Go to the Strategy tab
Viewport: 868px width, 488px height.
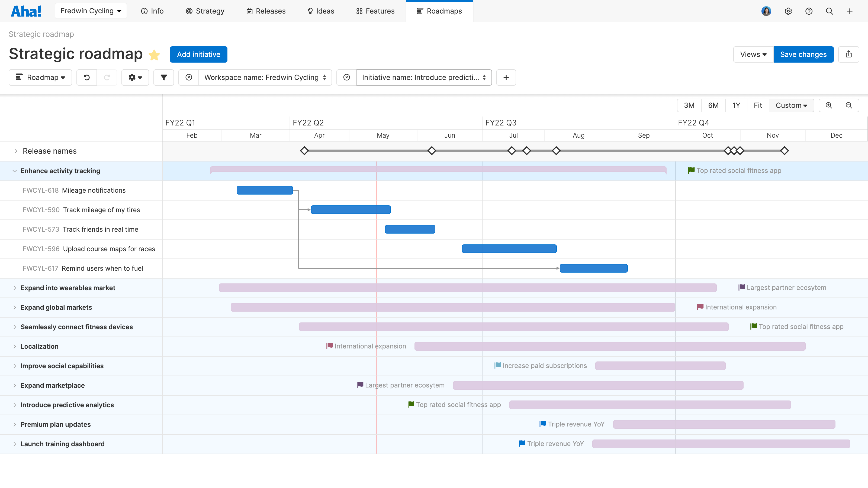[205, 11]
